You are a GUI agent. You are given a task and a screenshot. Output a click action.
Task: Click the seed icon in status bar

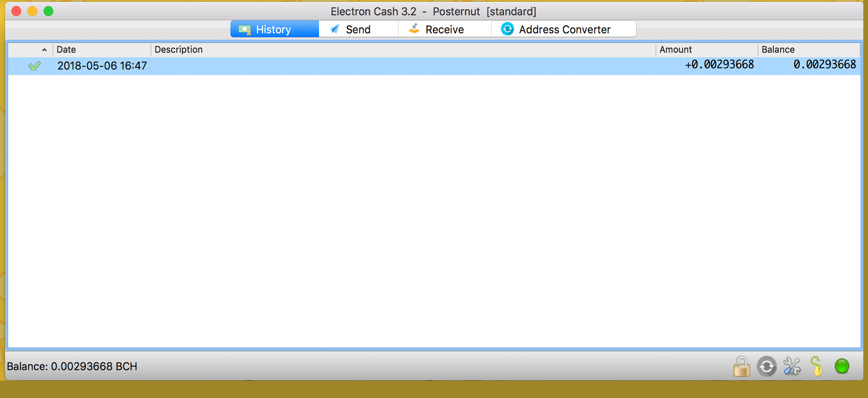pos(817,367)
